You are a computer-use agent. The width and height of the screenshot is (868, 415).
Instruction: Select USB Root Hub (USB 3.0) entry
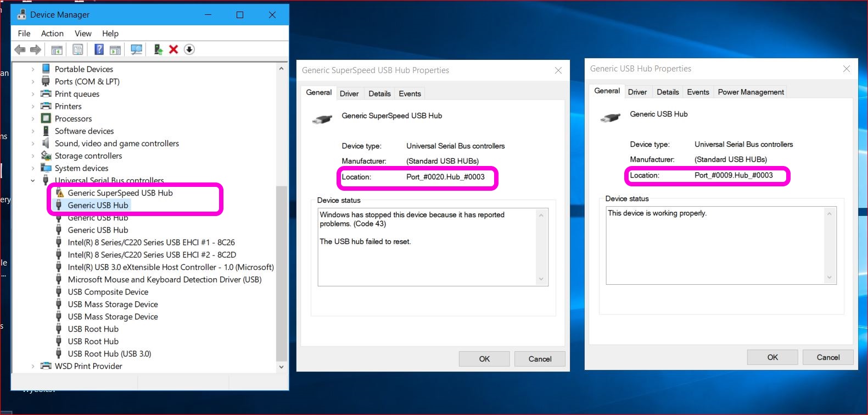coord(109,354)
